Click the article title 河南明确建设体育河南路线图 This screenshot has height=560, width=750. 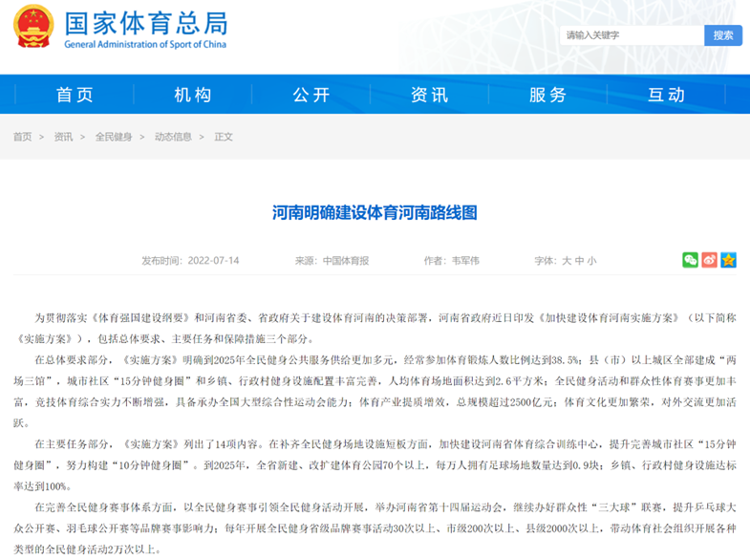pyautogui.click(x=375, y=212)
